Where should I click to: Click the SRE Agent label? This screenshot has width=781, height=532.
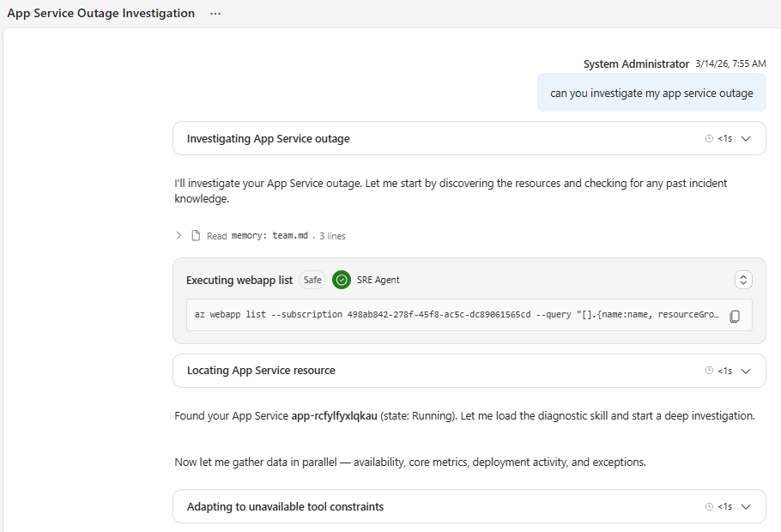tap(379, 279)
